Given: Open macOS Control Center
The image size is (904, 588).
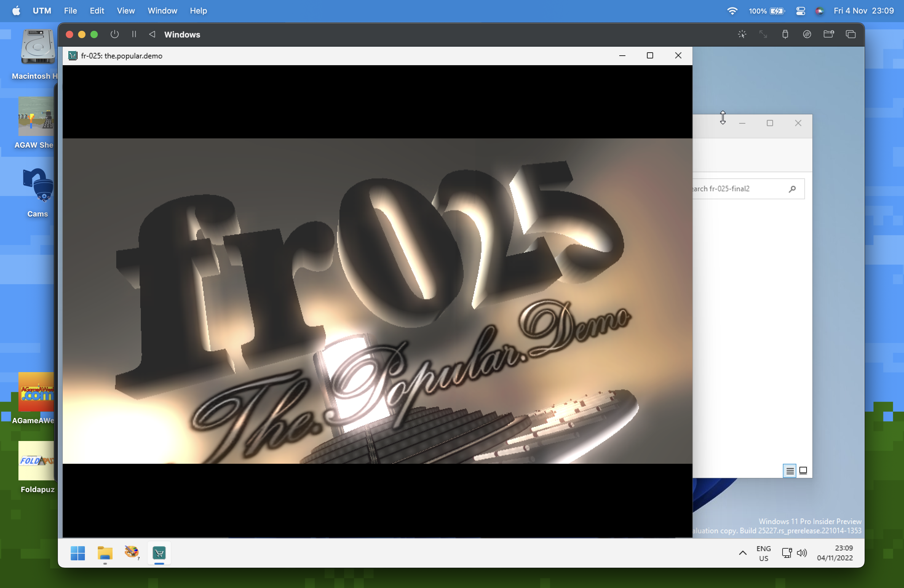Looking at the screenshot, I should [x=801, y=11].
